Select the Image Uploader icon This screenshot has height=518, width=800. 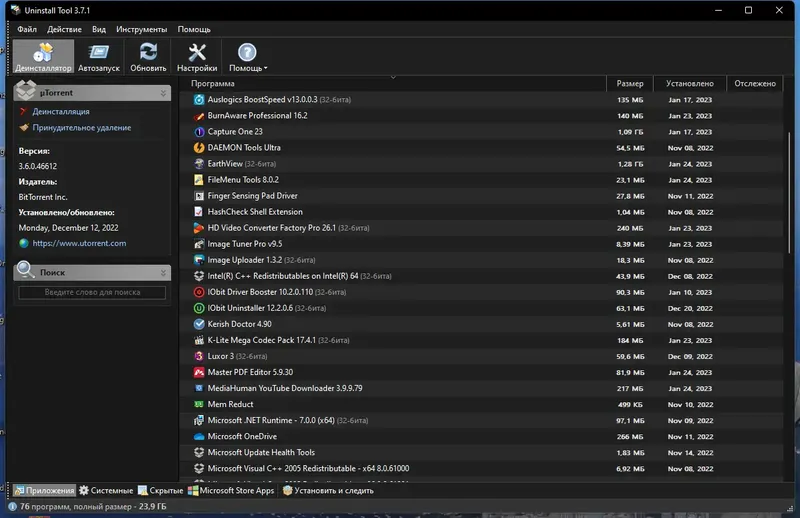tap(199, 260)
